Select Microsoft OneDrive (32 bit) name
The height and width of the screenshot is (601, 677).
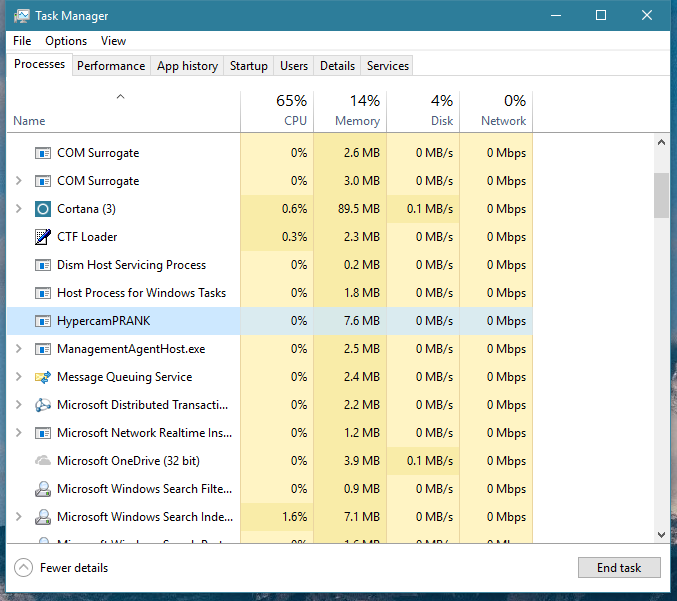click(128, 461)
